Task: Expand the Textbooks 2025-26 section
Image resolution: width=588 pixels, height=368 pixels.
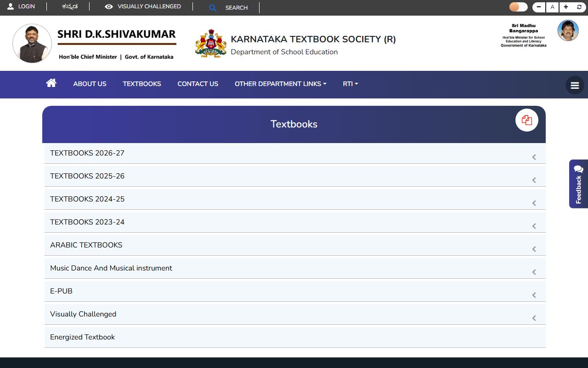Action: click(295, 176)
